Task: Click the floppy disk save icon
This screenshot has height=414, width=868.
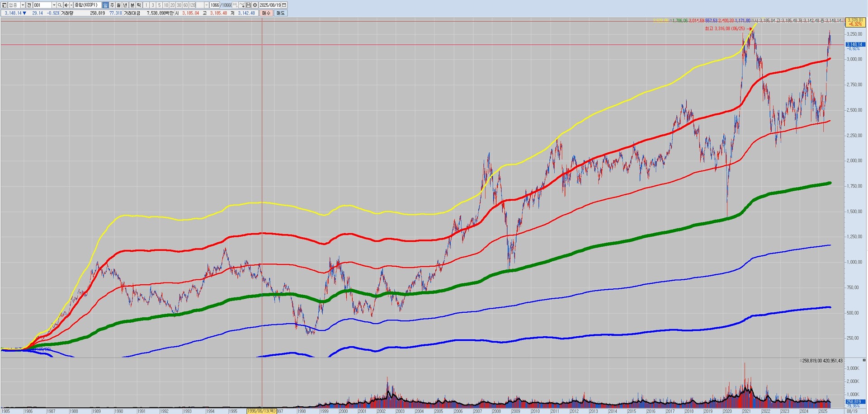Action: tap(248, 5)
